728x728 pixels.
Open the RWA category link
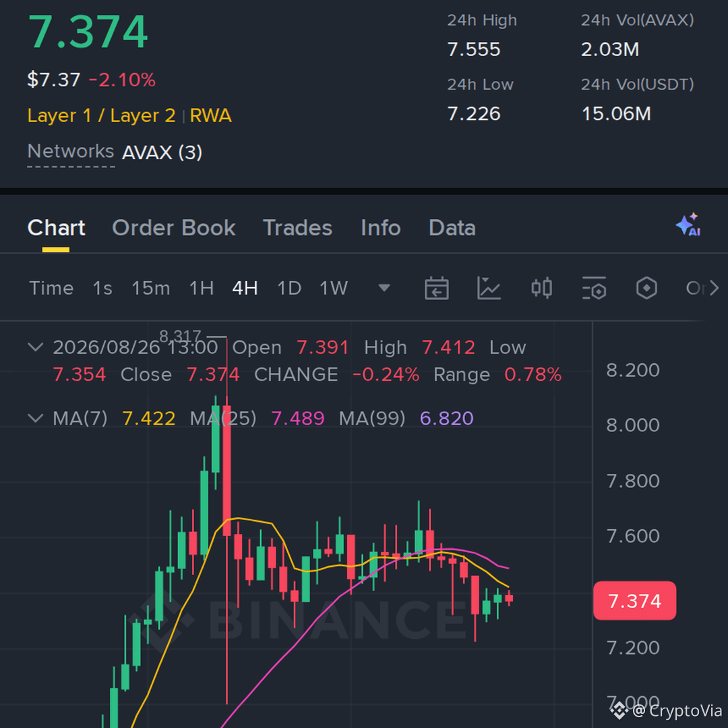[211, 115]
